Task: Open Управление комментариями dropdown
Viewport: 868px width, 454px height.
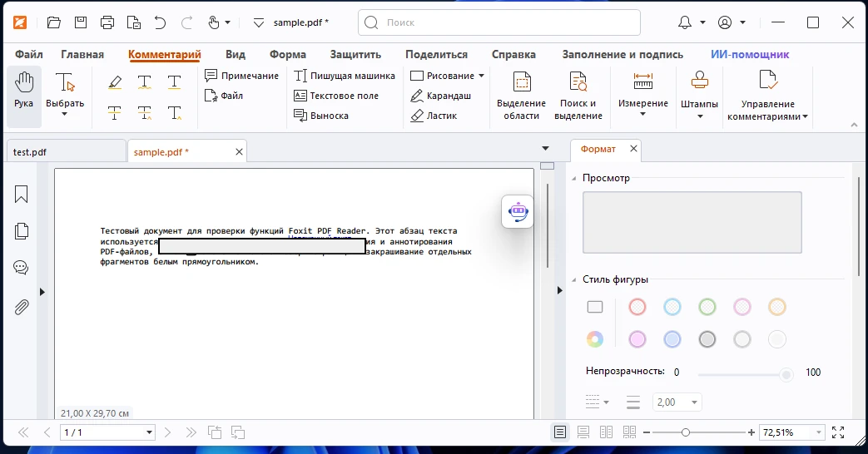Action: pos(805,116)
